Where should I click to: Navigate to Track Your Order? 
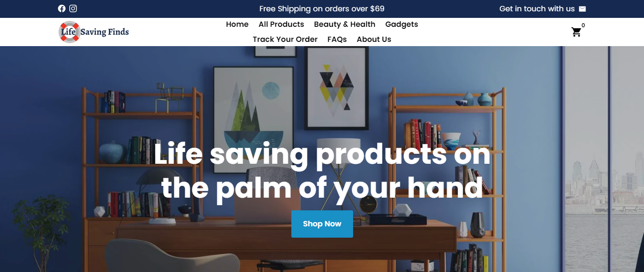[285, 40]
